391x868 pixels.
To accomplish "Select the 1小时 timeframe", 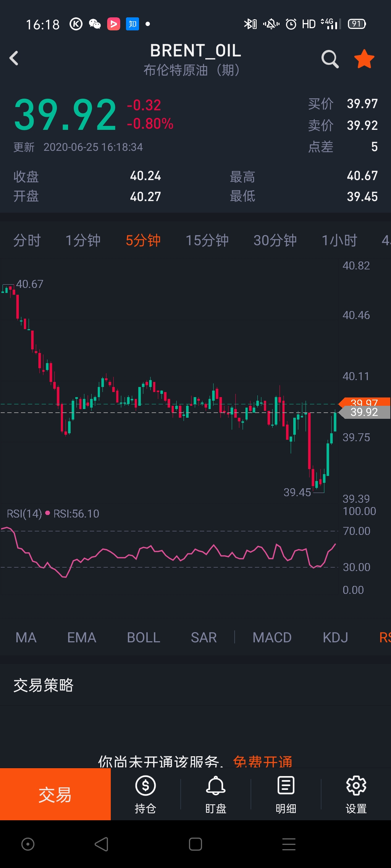I will coord(340,241).
